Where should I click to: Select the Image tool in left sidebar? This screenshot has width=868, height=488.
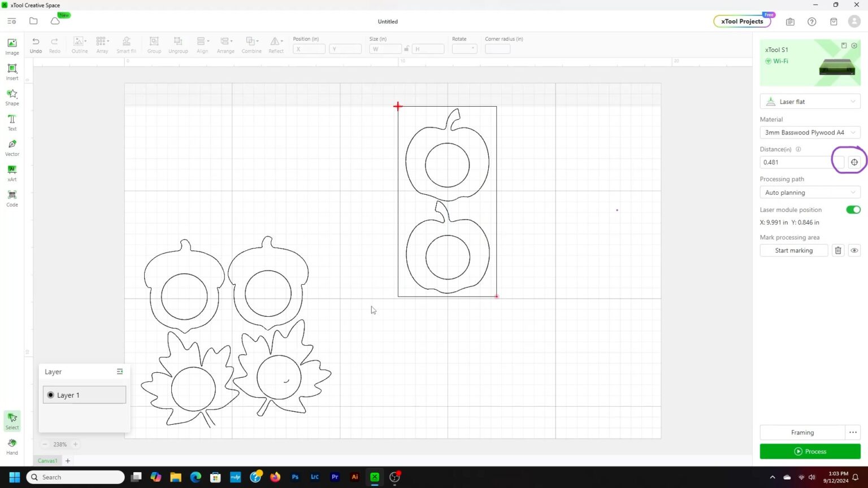(12, 46)
